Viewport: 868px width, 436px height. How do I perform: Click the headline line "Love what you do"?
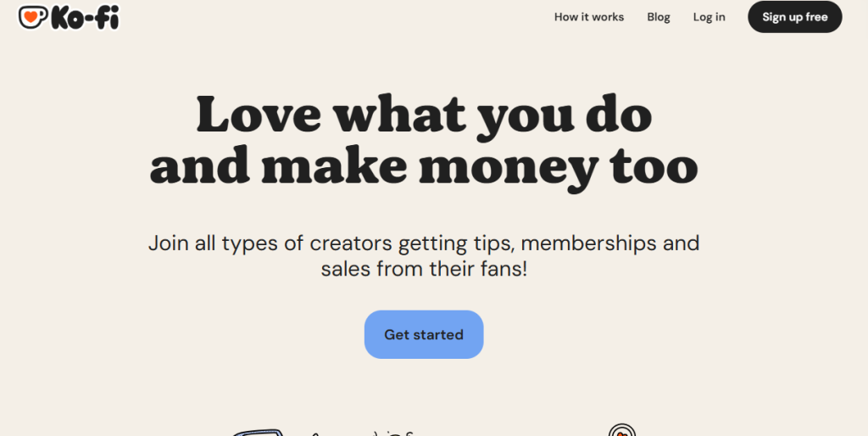click(424, 115)
